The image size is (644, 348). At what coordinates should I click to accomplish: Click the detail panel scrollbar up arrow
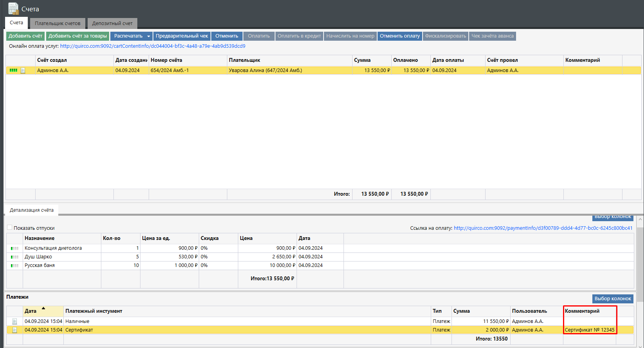point(640,219)
